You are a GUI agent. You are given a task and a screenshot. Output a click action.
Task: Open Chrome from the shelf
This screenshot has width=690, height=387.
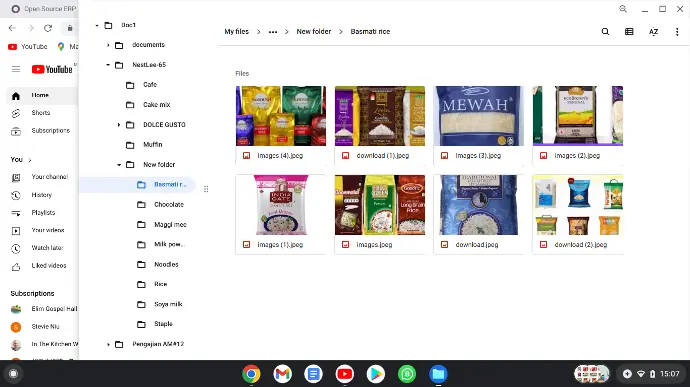point(251,374)
